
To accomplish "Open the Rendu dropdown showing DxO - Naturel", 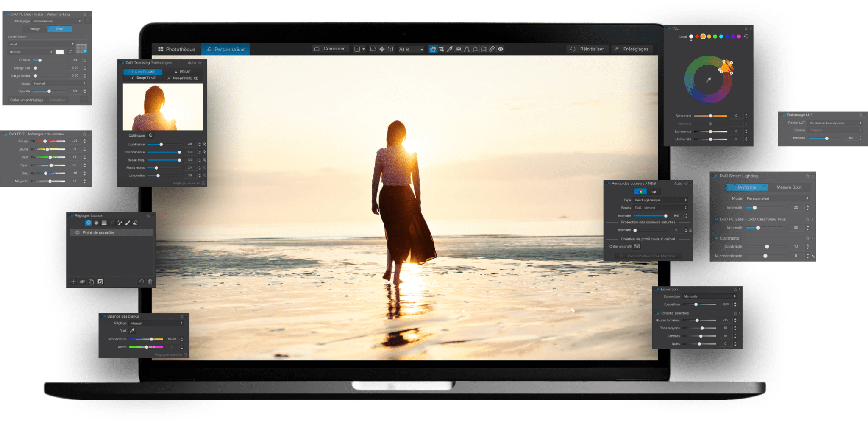I will 659,208.
